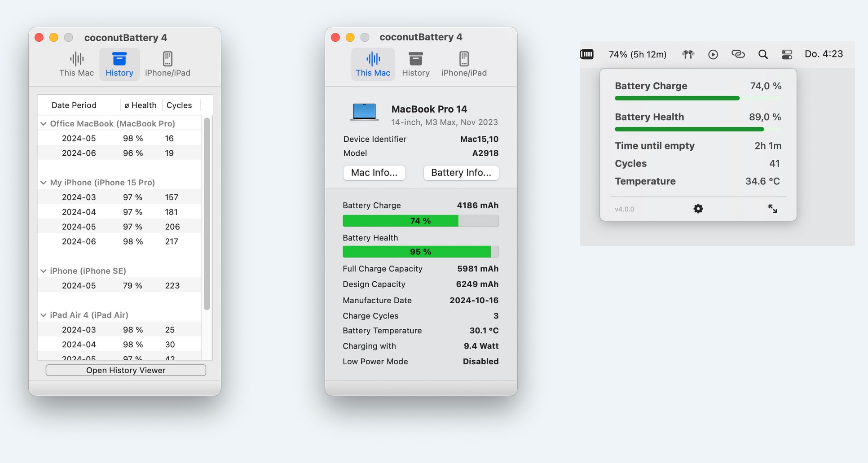
Task: Click the playback icon in the menu bar
Action: 713,54
